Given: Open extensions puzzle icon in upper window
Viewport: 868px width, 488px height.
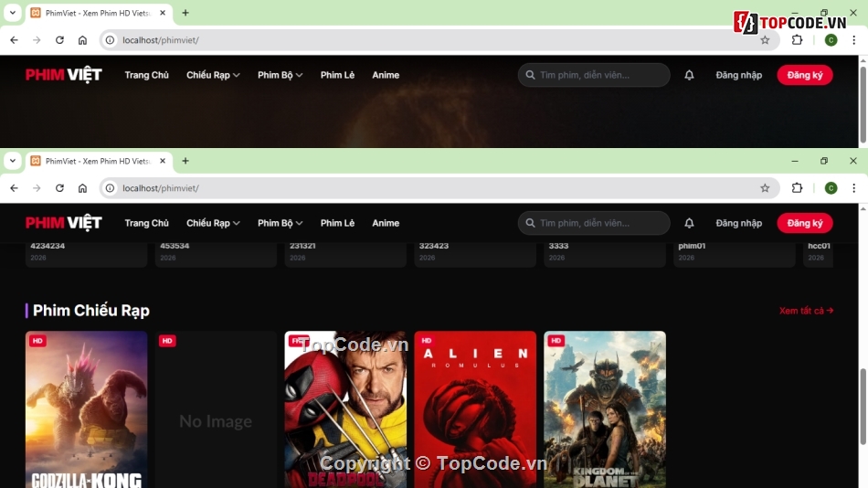Looking at the screenshot, I should [797, 40].
